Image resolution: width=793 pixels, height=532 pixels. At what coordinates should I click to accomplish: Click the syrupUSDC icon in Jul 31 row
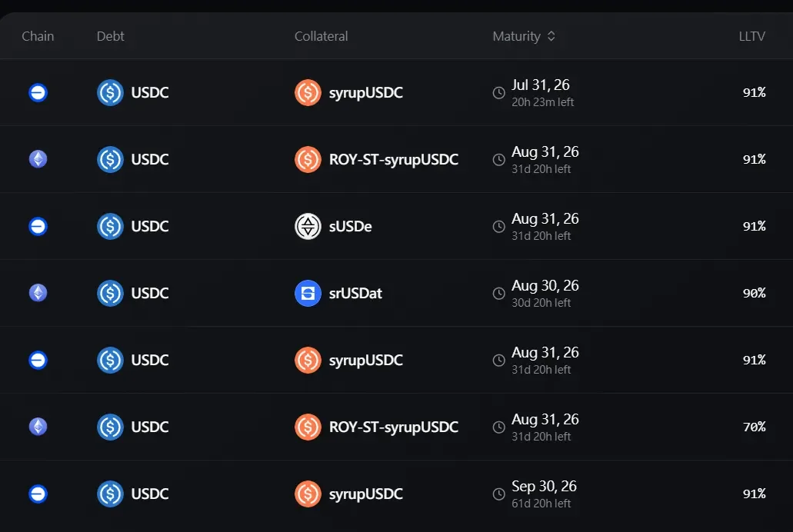click(308, 92)
